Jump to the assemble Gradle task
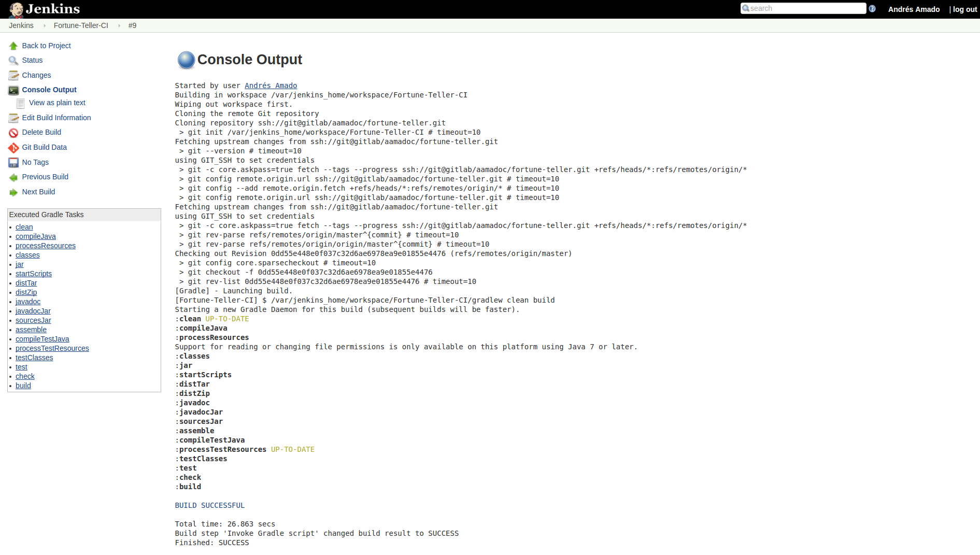980x555 pixels. point(31,330)
